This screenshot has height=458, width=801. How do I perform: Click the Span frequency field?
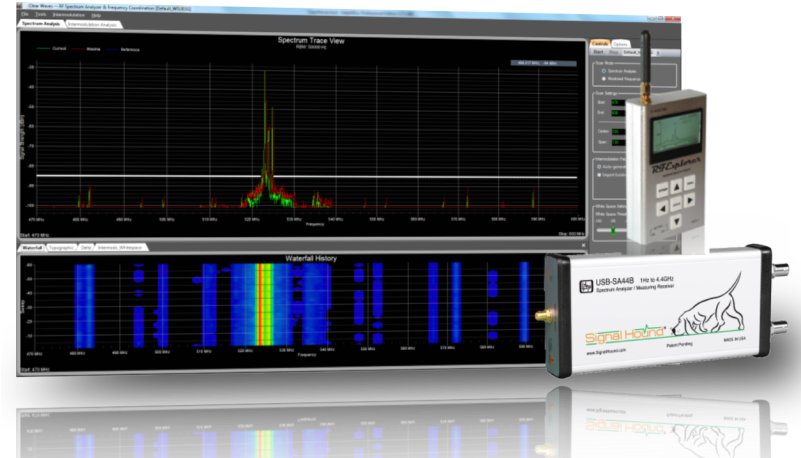[x=617, y=142]
